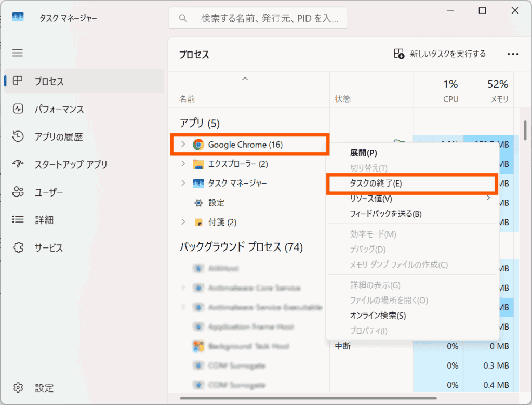The image size is (532, 405).
Task: Click the タスク マネージャー process row icon
Action: [198, 184]
